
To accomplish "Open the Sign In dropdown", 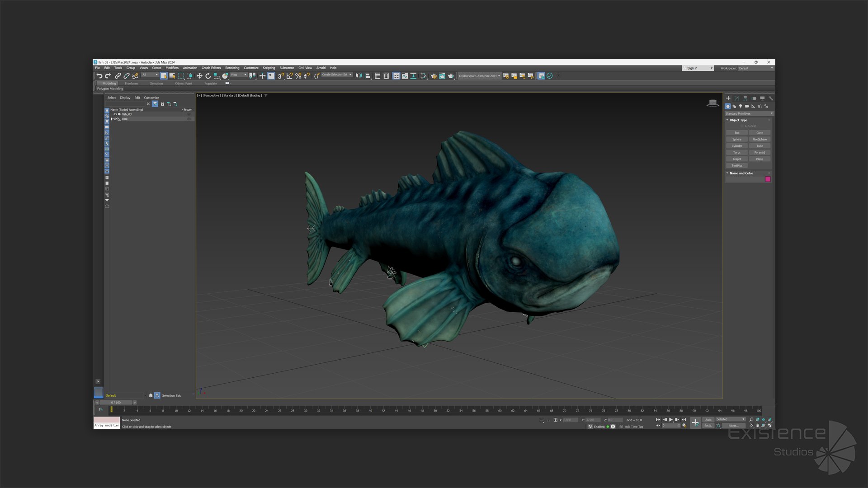I will (698, 68).
